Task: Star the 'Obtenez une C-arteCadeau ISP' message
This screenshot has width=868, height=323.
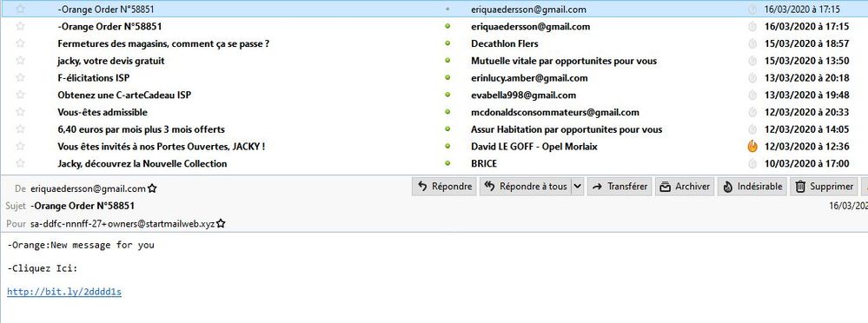Action: (21, 96)
